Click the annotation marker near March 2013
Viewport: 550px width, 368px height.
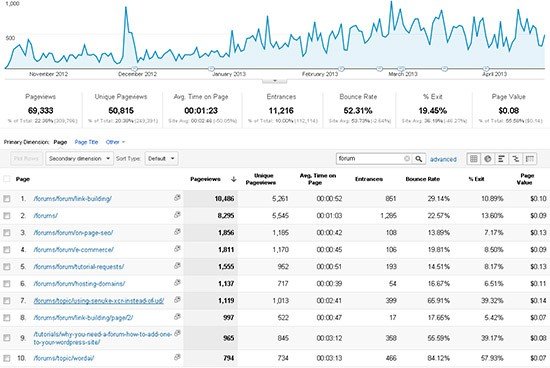[401, 68]
